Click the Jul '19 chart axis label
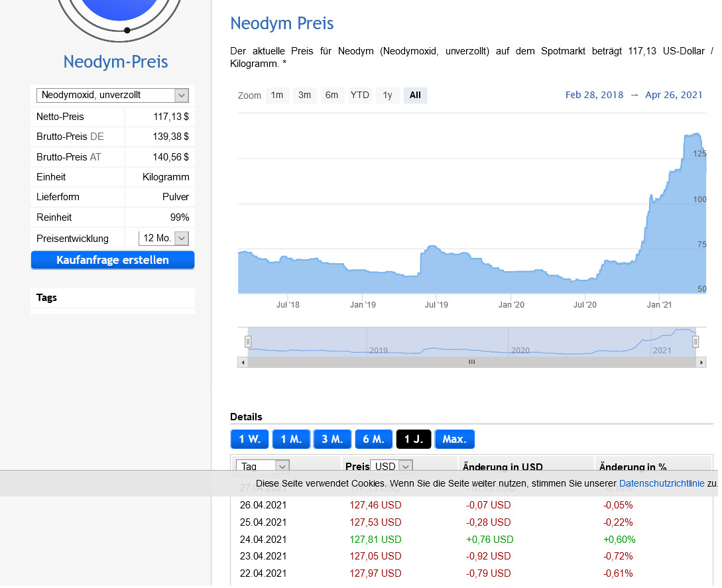722x588 pixels. [436, 305]
